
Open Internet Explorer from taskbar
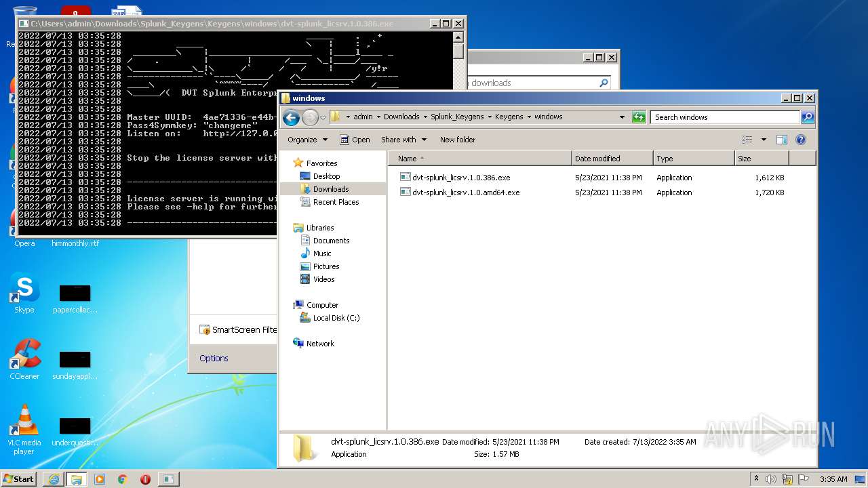click(x=54, y=479)
